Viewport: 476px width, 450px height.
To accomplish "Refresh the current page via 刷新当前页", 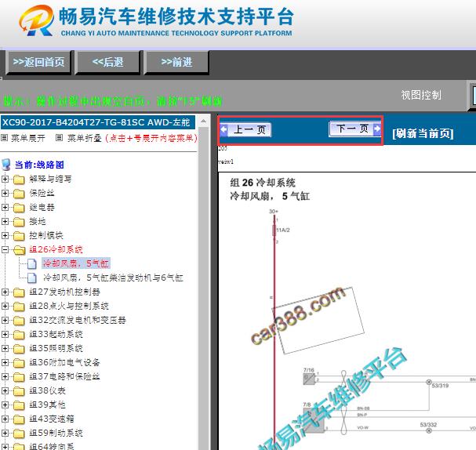I will [423, 133].
